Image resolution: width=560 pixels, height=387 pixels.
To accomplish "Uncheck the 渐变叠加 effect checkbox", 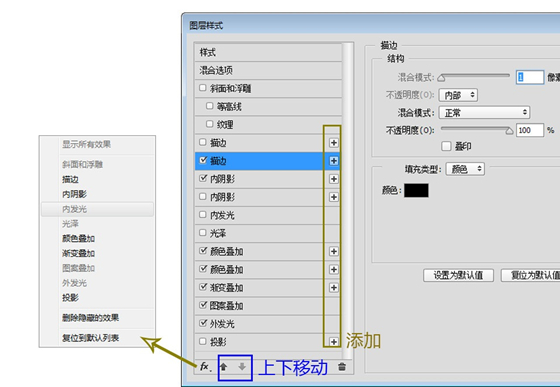I will pos(203,287).
